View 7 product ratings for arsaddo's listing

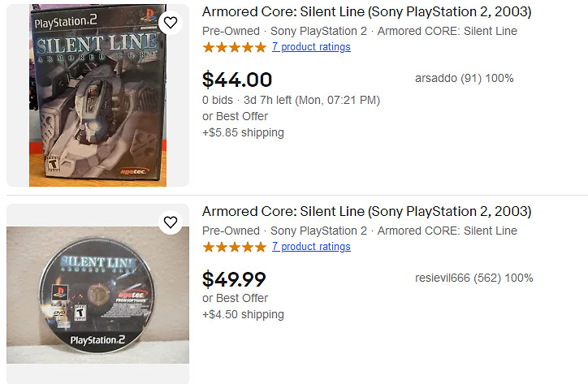coord(311,47)
